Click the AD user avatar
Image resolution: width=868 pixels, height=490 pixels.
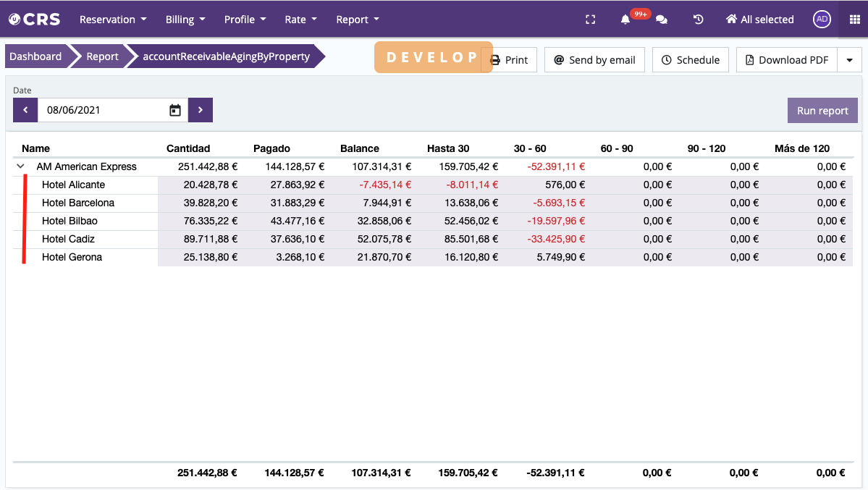[822, 20]
